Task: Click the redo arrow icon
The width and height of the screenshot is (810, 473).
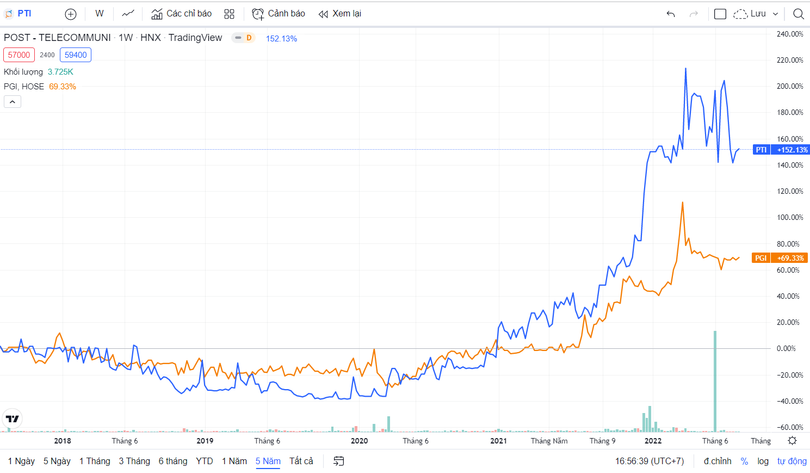Action: [x=693, y=14]
